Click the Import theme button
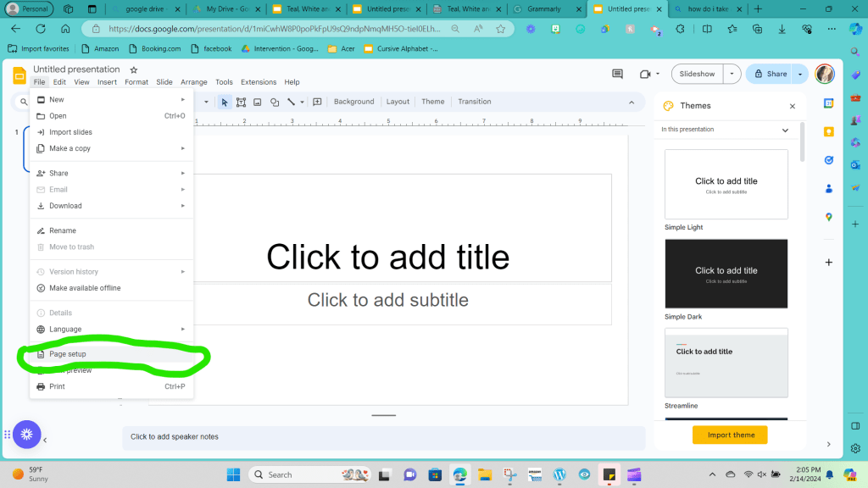Screen dimensions: 868x488 coord(730,435)
